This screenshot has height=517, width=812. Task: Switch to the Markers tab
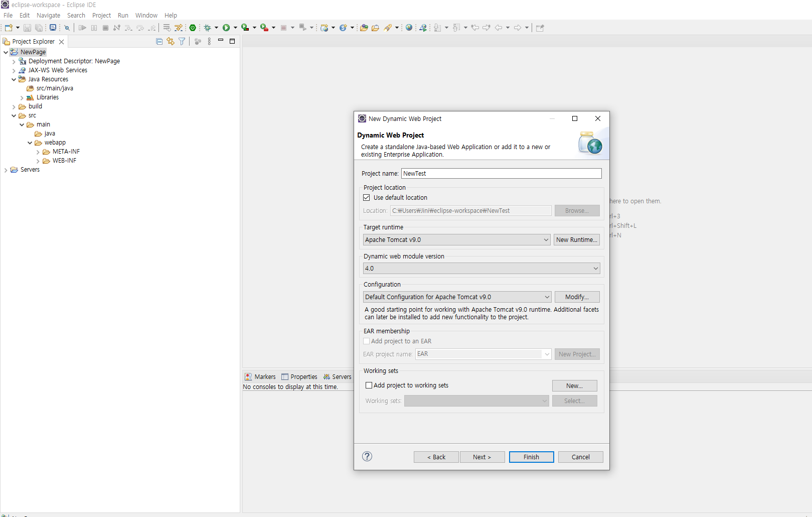(260, 377)
